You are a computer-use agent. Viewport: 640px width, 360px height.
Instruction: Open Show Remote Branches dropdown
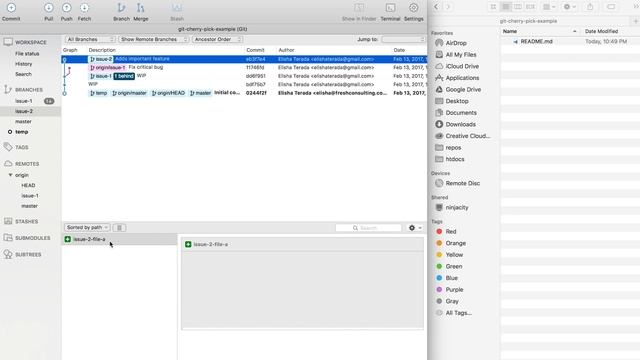coord(153,39)
